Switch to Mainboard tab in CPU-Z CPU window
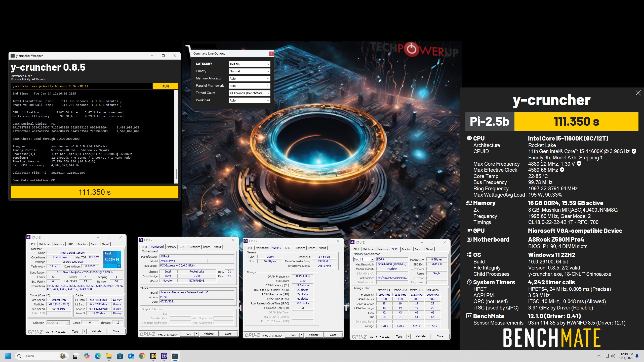The height and width of the screenshot is (362, 644). 45,244
